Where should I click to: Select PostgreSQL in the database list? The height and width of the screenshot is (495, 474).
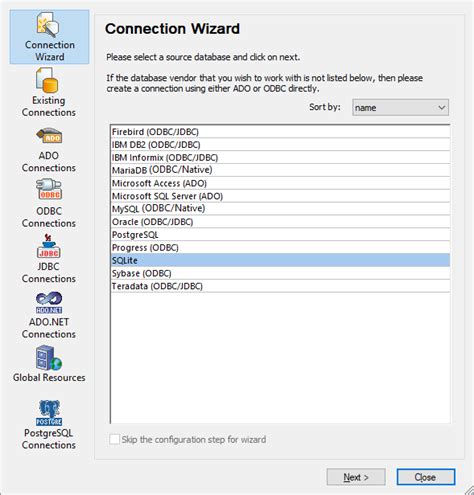coord(280,235)
